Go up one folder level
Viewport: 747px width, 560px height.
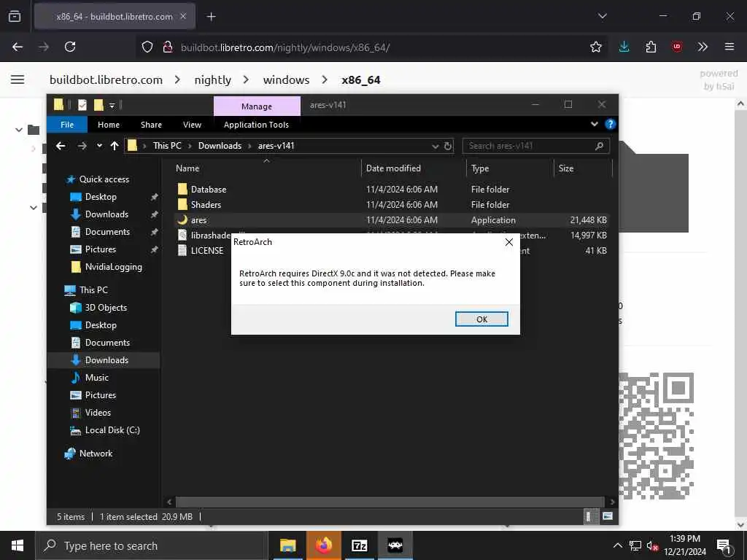click(115, 146)
